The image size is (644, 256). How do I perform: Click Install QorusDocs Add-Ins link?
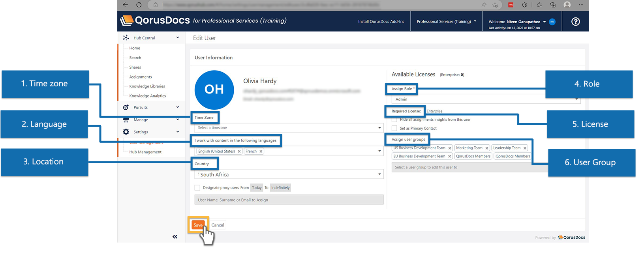(381, 21)
